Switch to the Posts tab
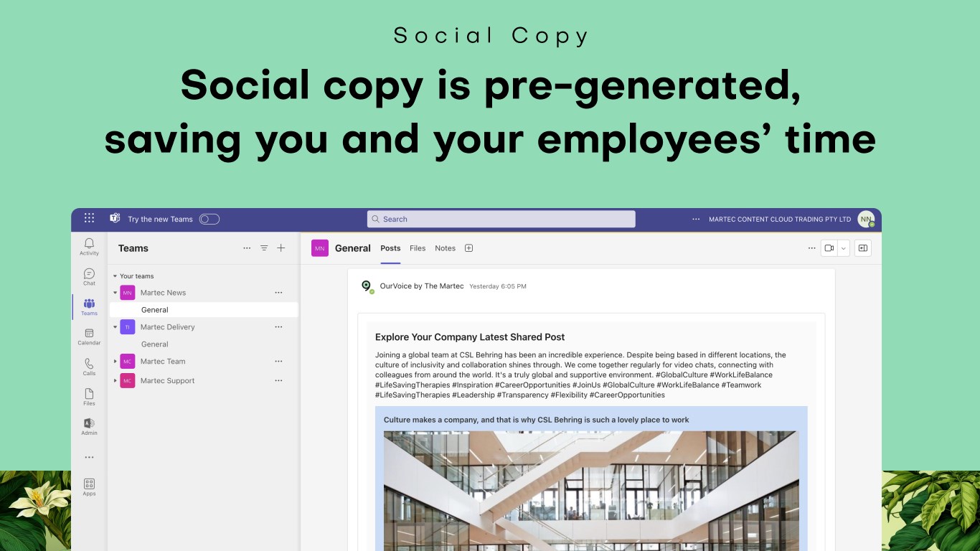The height and width of the screenshot is (551, 980). click(390, 248)
